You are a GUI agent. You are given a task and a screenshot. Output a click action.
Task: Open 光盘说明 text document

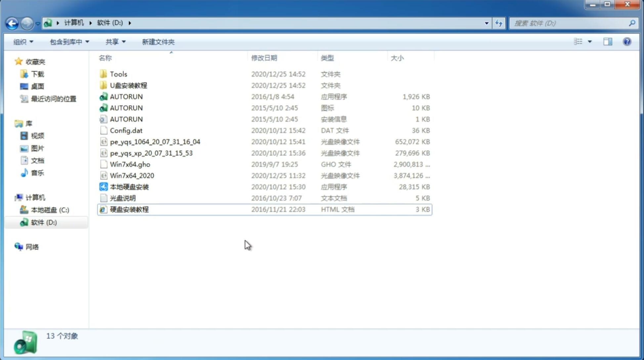click(x=122, y=198)
